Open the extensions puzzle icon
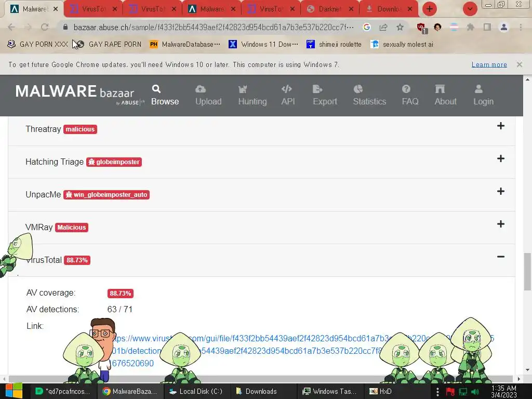 point(470,27)
